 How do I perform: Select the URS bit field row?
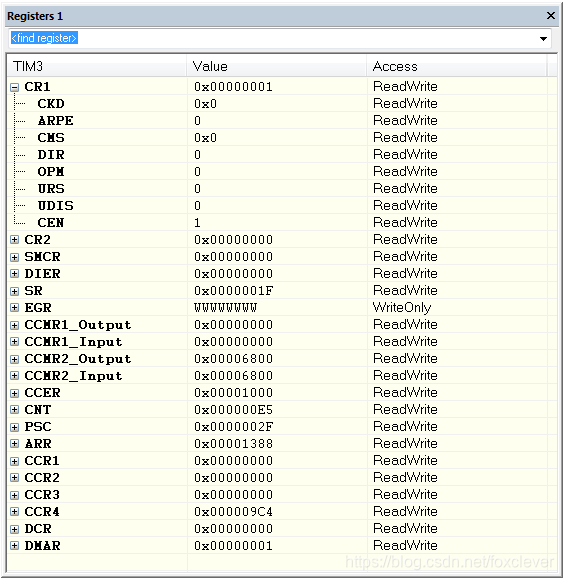point(282,189)
